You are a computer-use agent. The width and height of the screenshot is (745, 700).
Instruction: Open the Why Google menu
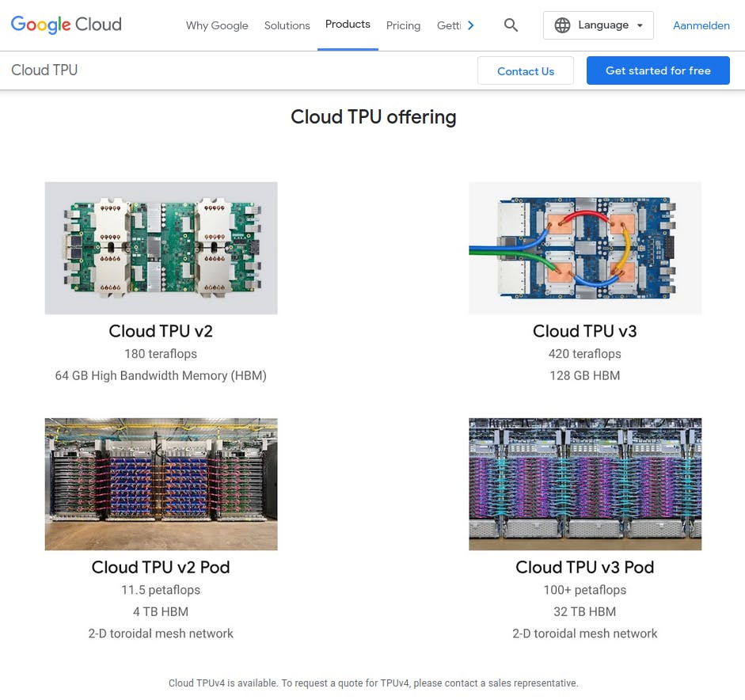[217, 25]
